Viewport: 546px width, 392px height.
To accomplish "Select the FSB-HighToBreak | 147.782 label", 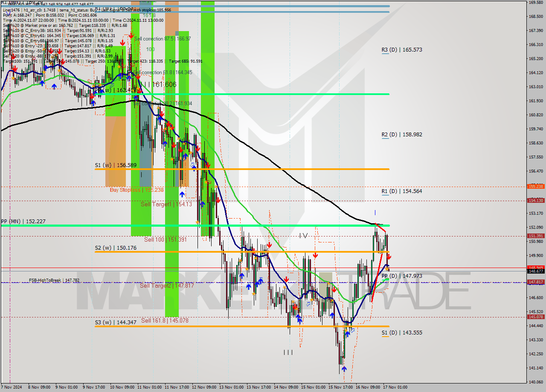I will (x=54, y=280).
